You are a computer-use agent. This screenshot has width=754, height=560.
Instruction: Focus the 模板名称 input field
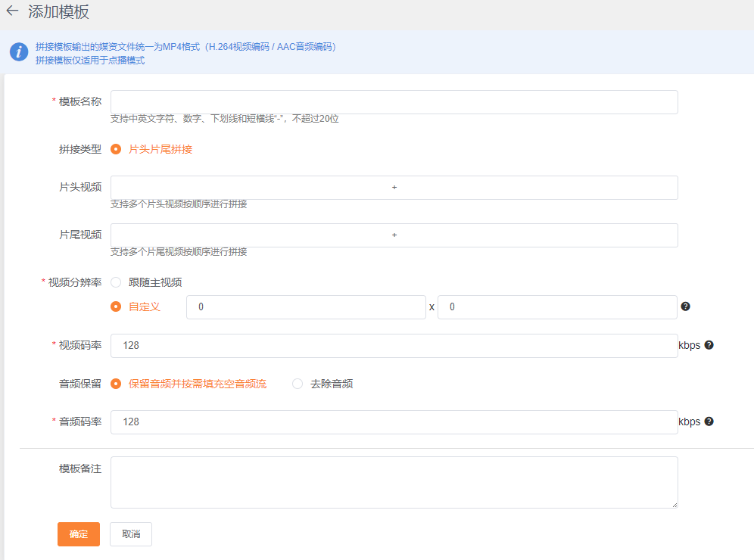coord(394,102)
